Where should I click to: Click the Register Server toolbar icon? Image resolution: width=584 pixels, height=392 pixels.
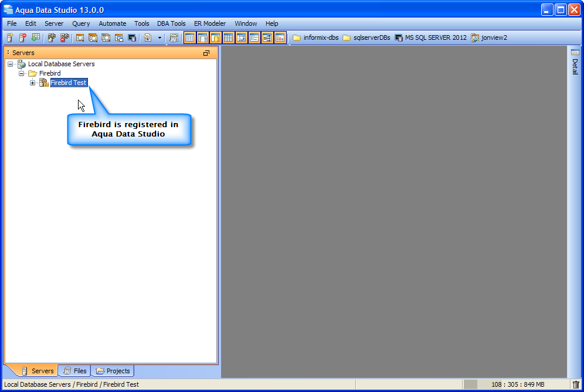coord(10,38)
